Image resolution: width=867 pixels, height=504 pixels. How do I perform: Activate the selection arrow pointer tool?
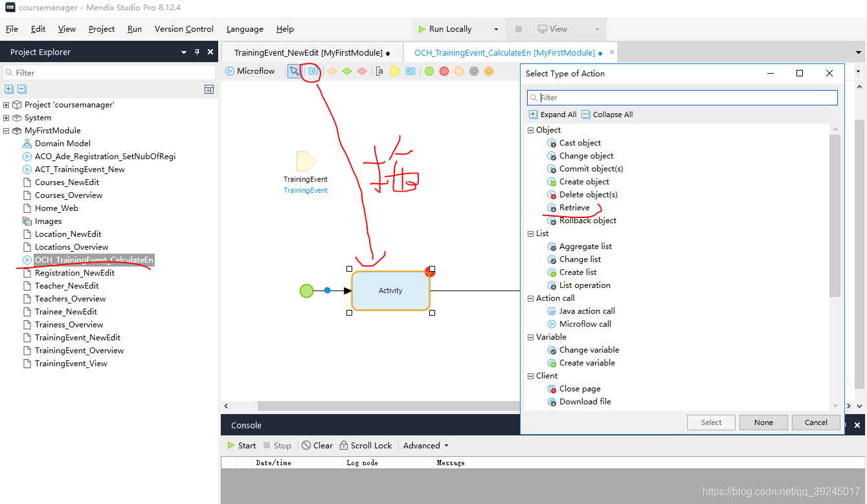pyautogui.click(x=295, y=71)
